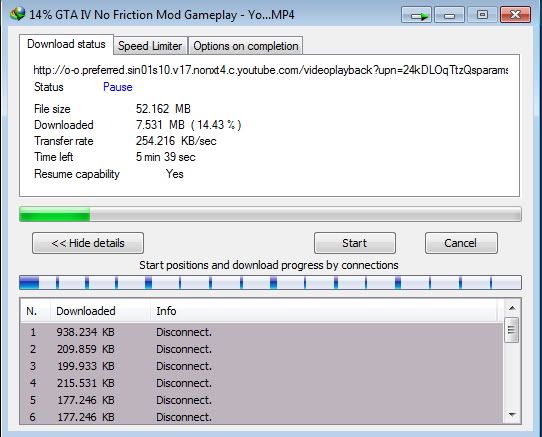Click the green arrow tray button
This screenshot has width=542, height=437.
(416, 15)
